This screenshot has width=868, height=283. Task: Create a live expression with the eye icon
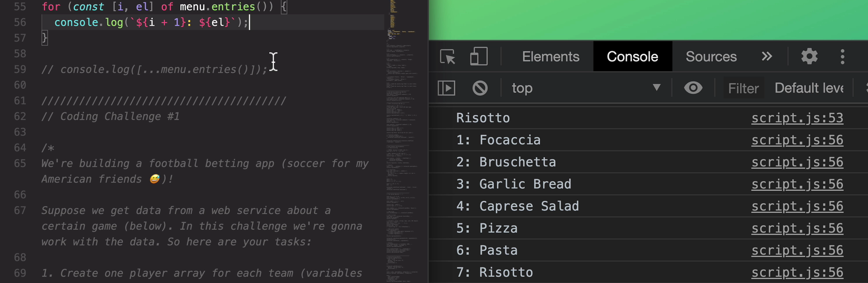coord(693,88)
